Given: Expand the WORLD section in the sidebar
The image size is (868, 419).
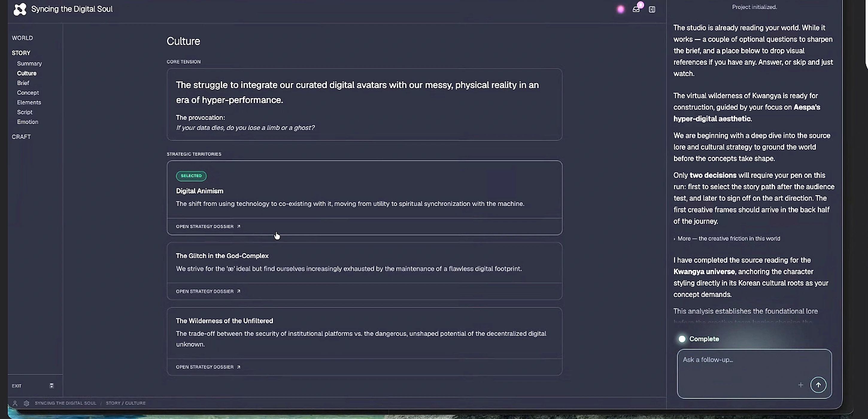Looking at the screenshot, I should click(x=22, y=38).
